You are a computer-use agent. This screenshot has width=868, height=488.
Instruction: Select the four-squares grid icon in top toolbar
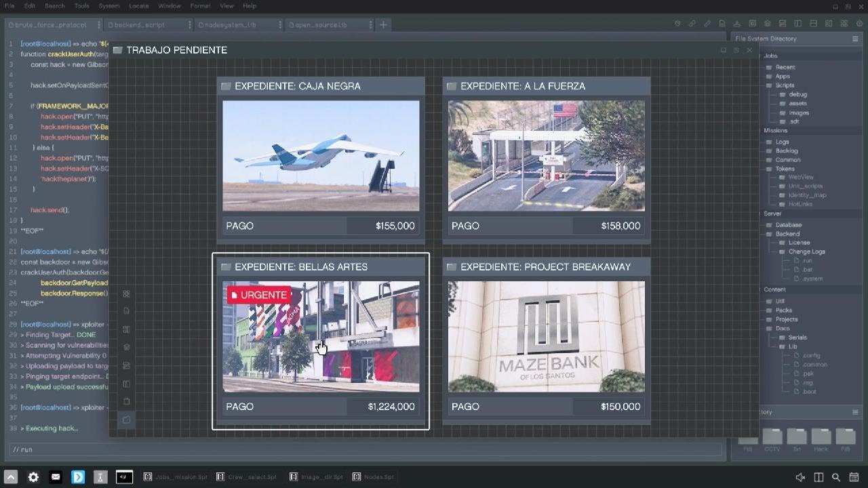coord(843,24)
